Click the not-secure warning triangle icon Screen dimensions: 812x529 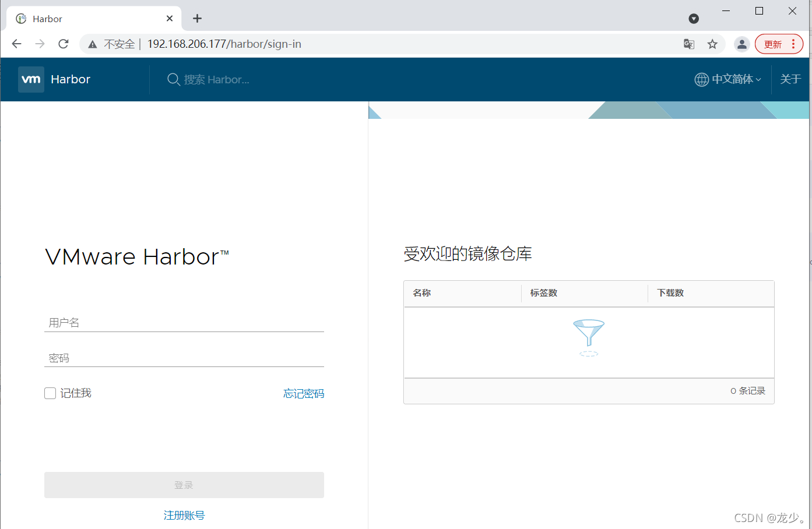[92, 44]
